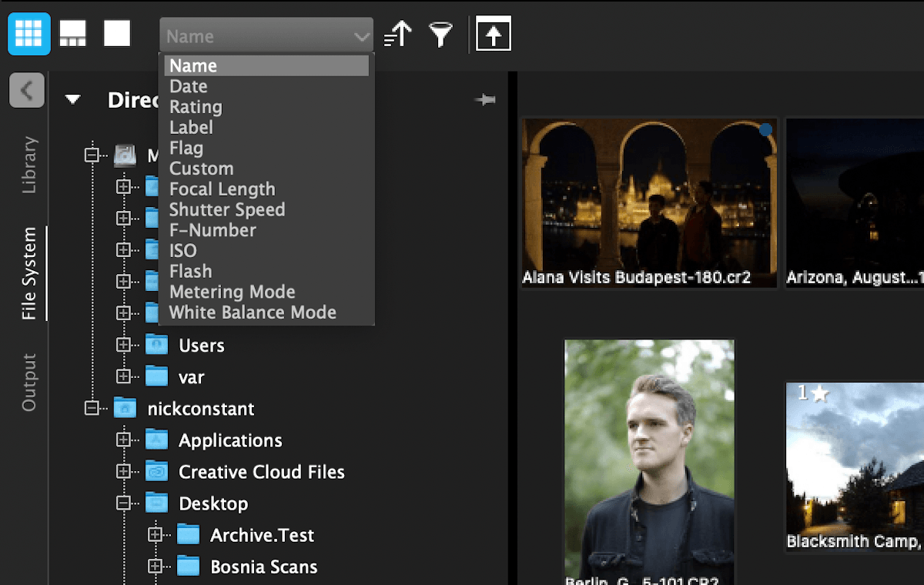Open the Creative Cloud Files folder
The height and width of the screenshot is (585, 924).
[262, 471]
